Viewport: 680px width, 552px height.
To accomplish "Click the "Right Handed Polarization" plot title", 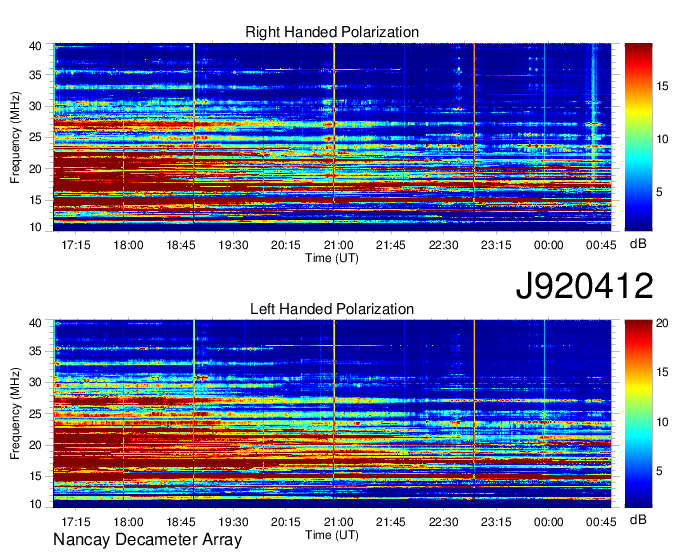I will click(332, 32).
